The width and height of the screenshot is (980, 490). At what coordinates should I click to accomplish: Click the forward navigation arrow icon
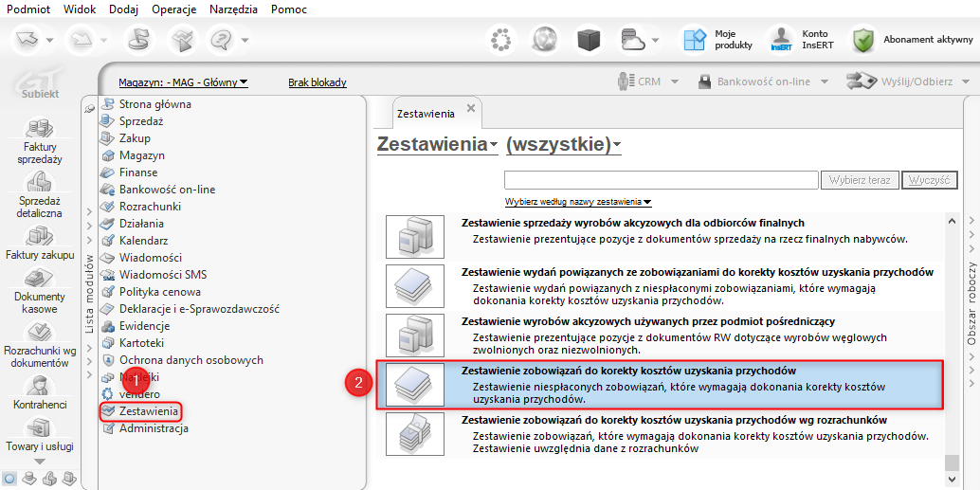[x=82, y=40]
